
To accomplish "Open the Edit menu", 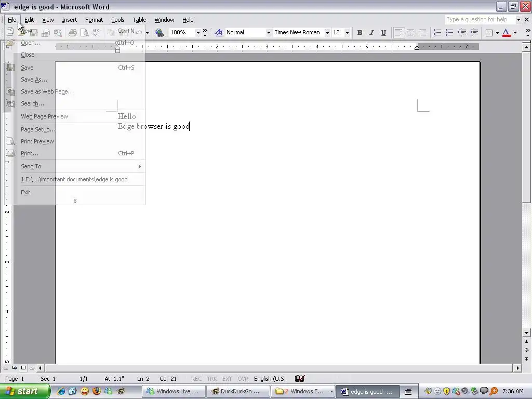I will 29,20.
